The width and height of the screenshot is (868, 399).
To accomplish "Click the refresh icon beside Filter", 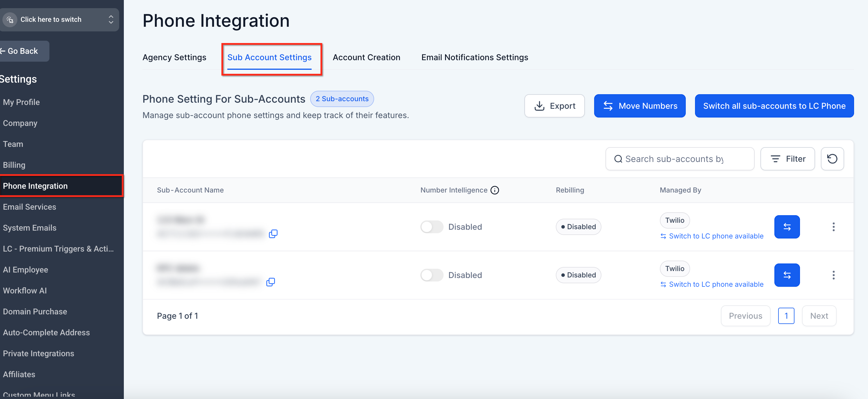I will (832, 159).
